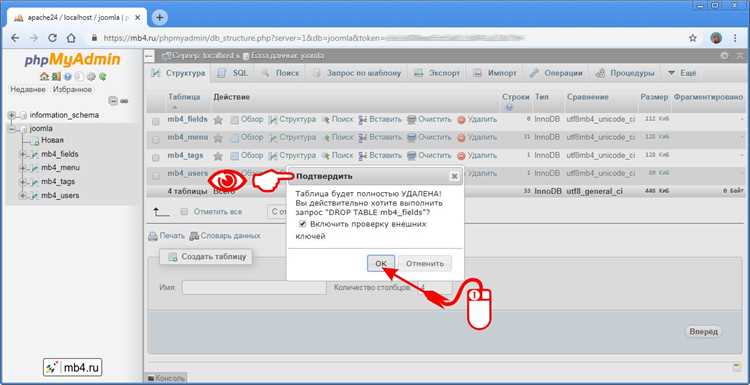Image resolution: width=750 pixels, height=385 pixels.
Task: Collapse all tree nodes via sidebar minus icon
Action: pos(113,101)
